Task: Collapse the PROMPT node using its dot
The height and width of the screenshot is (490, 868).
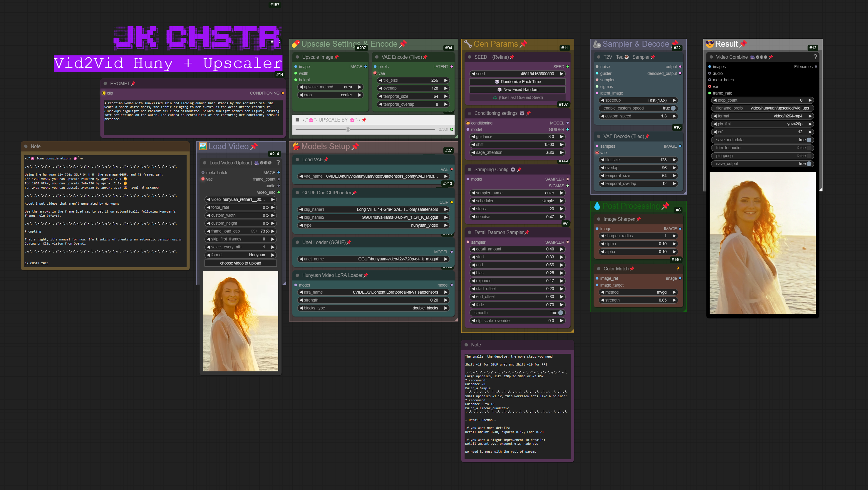Action: point(105,83)
